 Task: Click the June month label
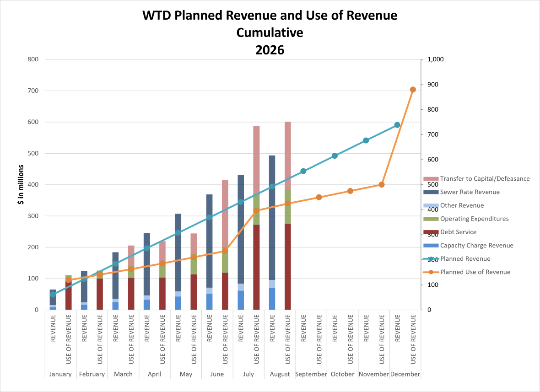(x=217, y=374)
